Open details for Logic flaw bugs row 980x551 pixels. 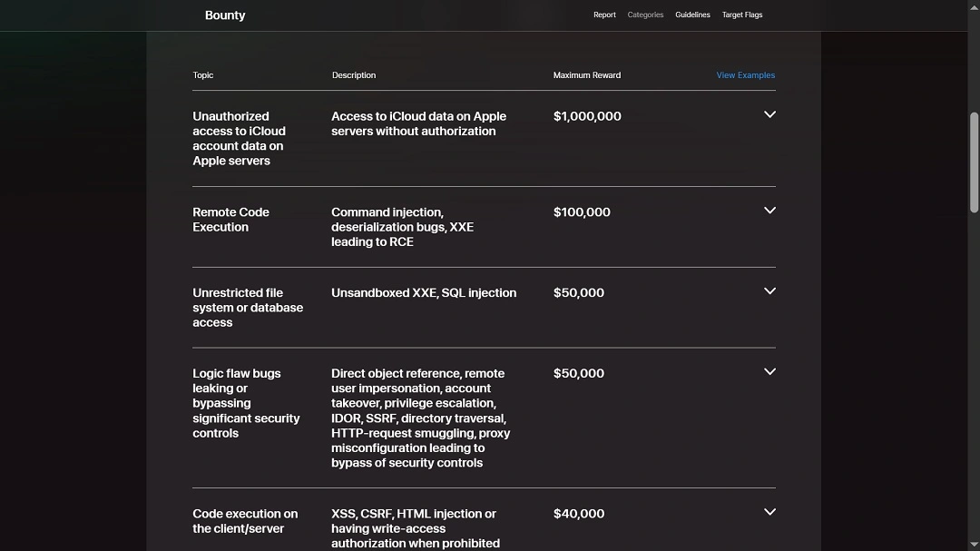(769, 371)
